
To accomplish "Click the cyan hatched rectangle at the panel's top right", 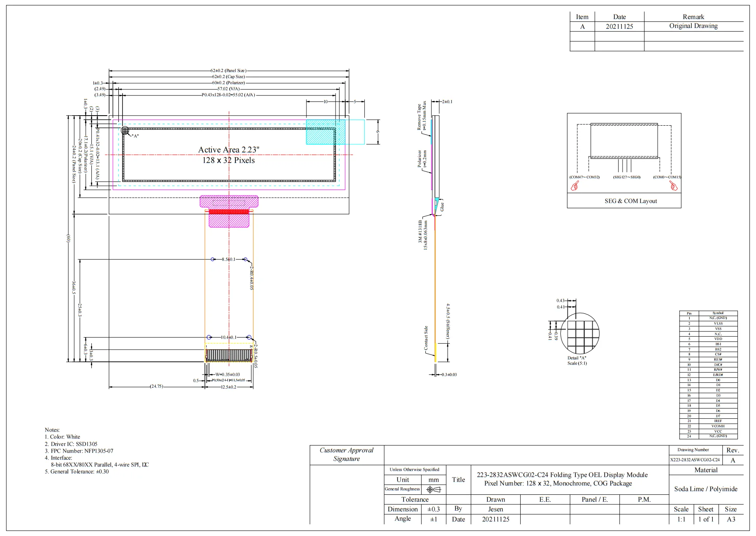I will coord(325,132).
